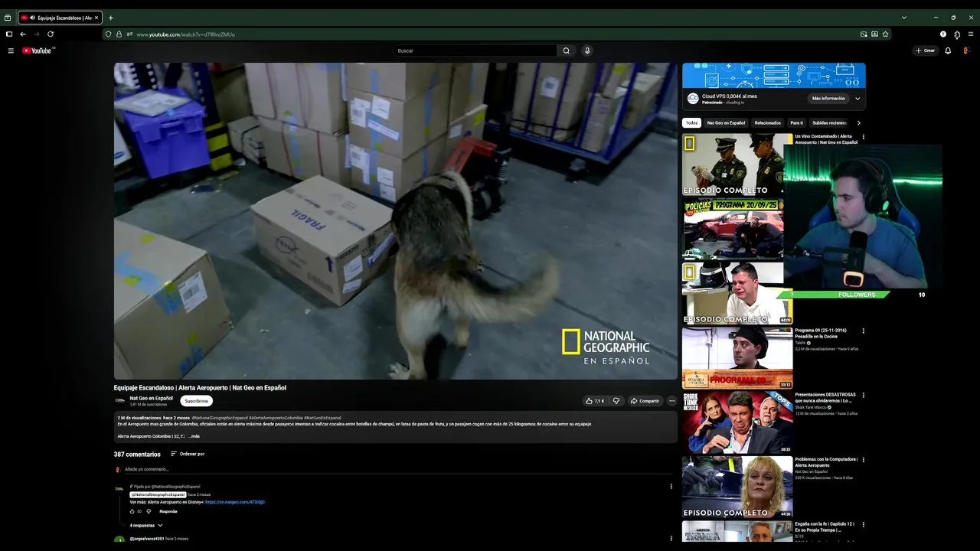Click the YouTube logo home link

point(37,51)
